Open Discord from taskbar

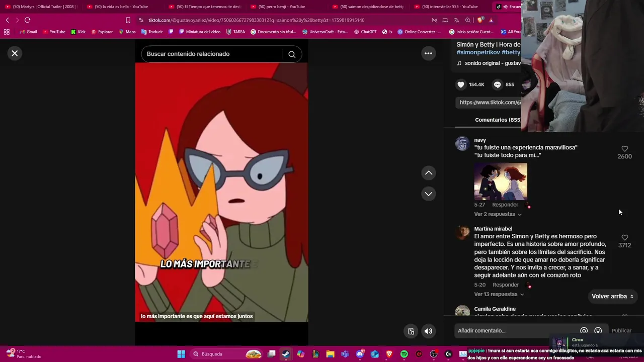coord(360,354)
